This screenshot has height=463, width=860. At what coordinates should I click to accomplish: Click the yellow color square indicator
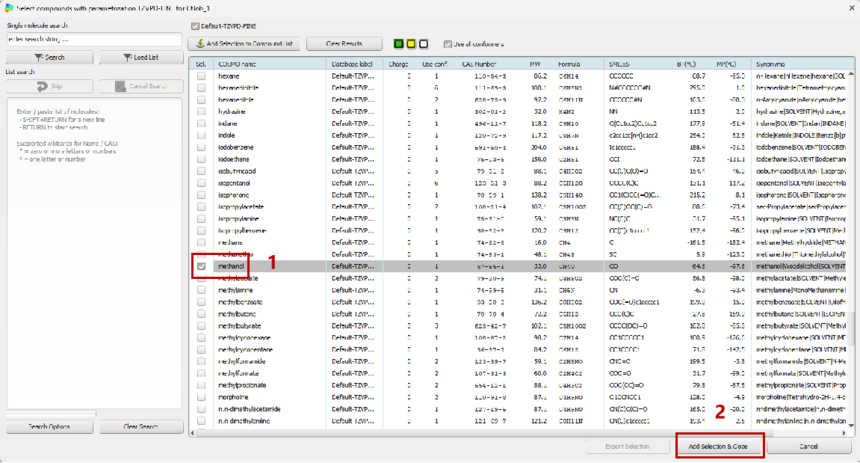411,44
